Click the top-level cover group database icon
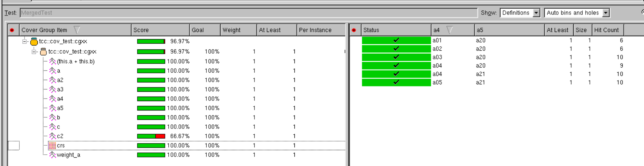 pyautogui.click(x=34, y=41)
